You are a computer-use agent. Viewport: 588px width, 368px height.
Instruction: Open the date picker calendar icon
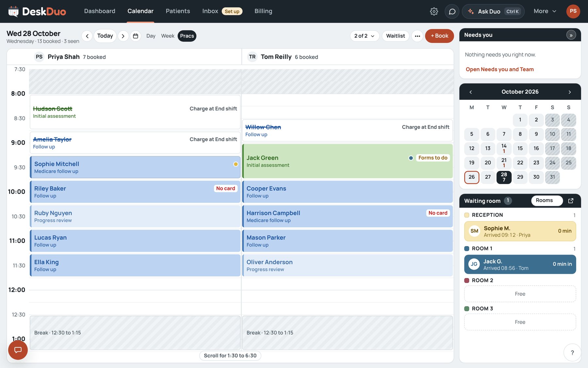(136, 36)
